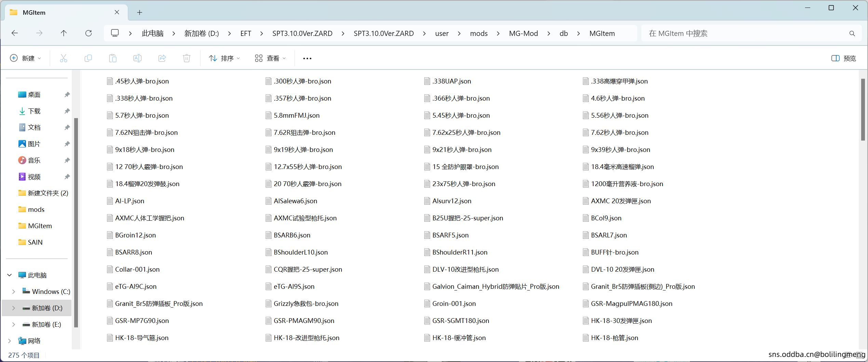Click the Copy icon in toolbar
868x362 pixels.
[88, 58]
